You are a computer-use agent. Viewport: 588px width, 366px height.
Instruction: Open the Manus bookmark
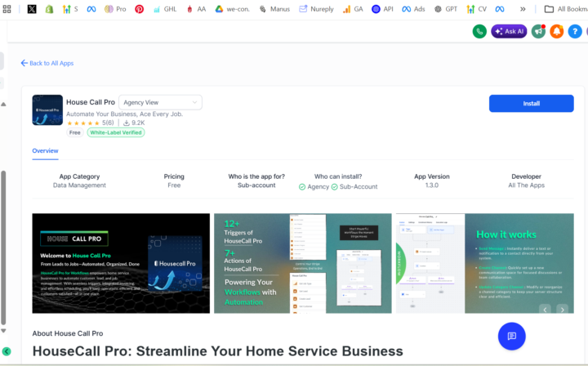coord(274,9)
